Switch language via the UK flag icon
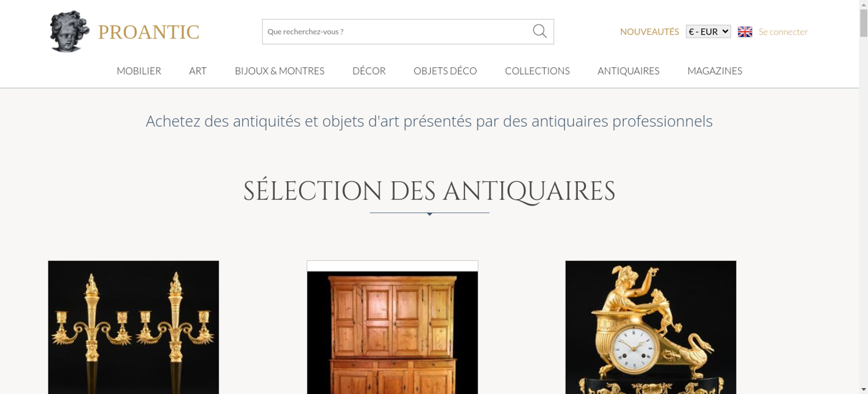 pos(745,32)
